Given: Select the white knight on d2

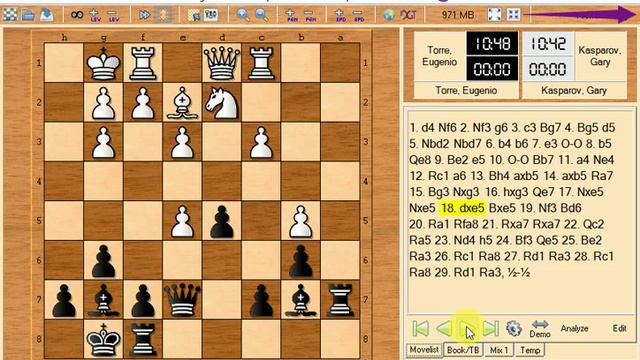Looking at the screenshot, I should (x=222, y=102).
